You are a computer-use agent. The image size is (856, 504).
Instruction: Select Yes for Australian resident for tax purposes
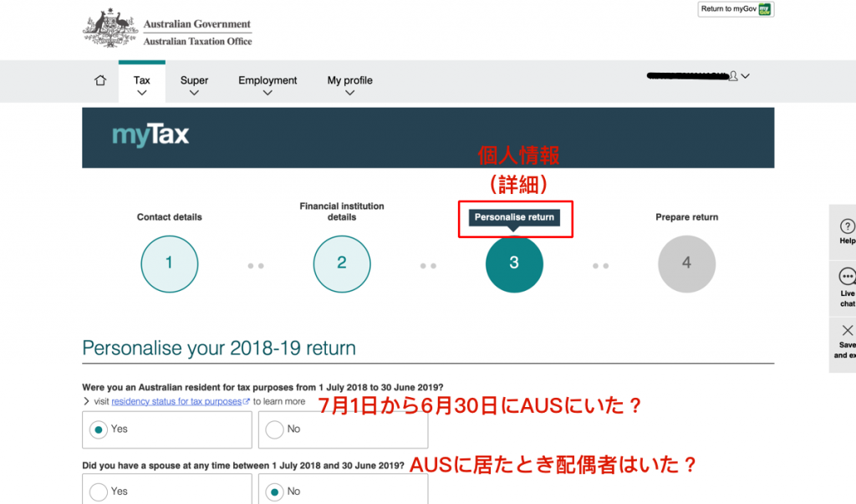click(x=99, y=430)
